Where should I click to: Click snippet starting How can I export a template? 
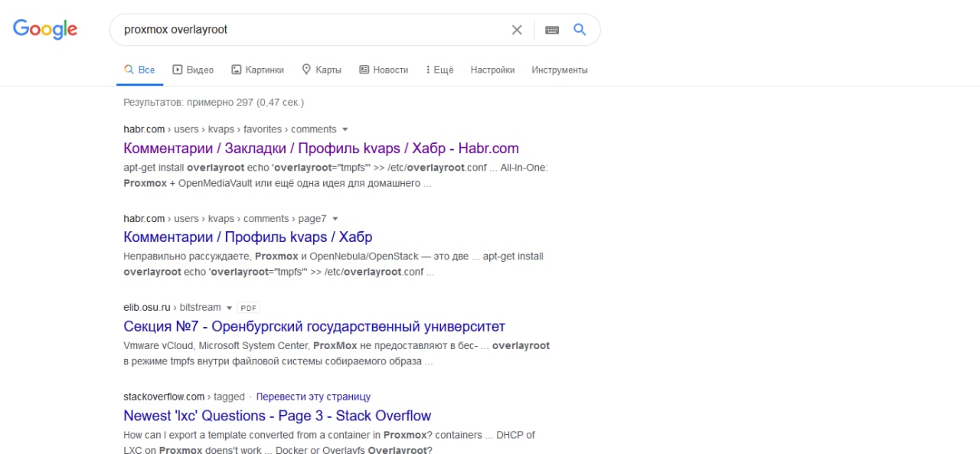pos(329,443)
